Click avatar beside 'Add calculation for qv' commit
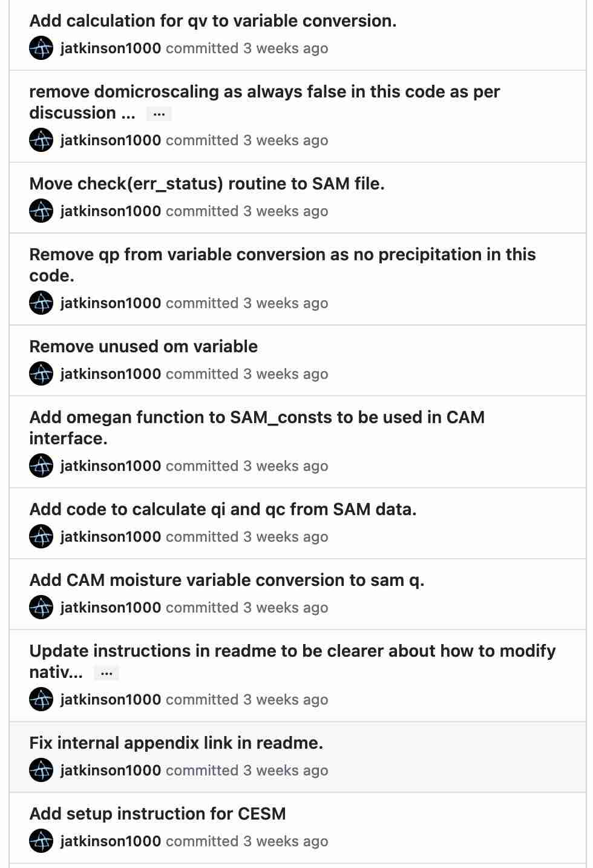The width and height of the screenshot is (593, 868). tap(41, 48)
